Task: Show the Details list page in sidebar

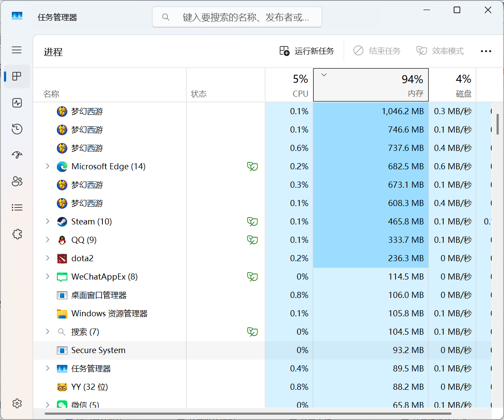Action: point(17,207)
